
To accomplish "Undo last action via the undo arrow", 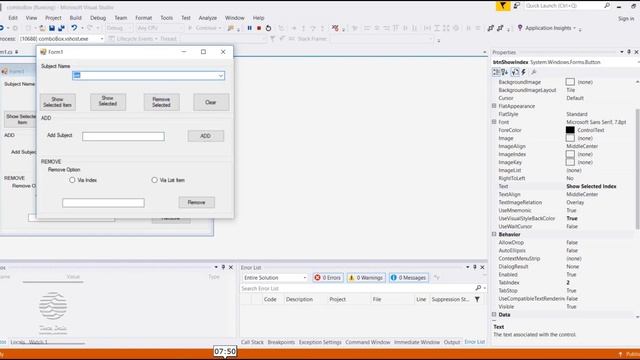I will [74, 28].
